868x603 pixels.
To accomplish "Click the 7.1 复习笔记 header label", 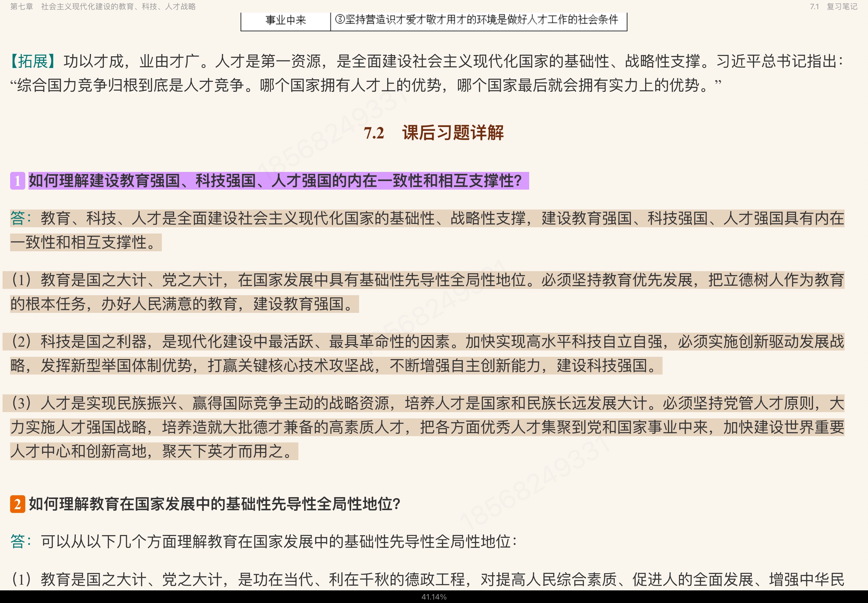I will [x=833, y=6].
